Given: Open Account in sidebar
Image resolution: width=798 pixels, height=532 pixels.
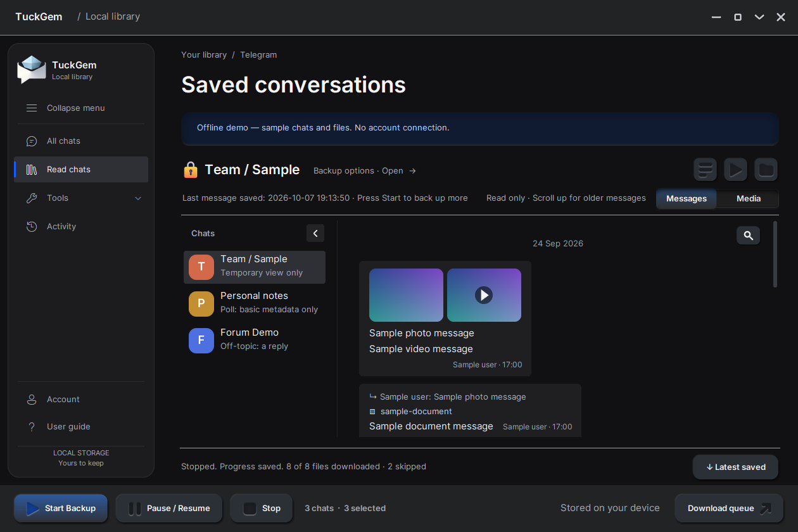Looking at the screenshot, I should coord(81,400).
